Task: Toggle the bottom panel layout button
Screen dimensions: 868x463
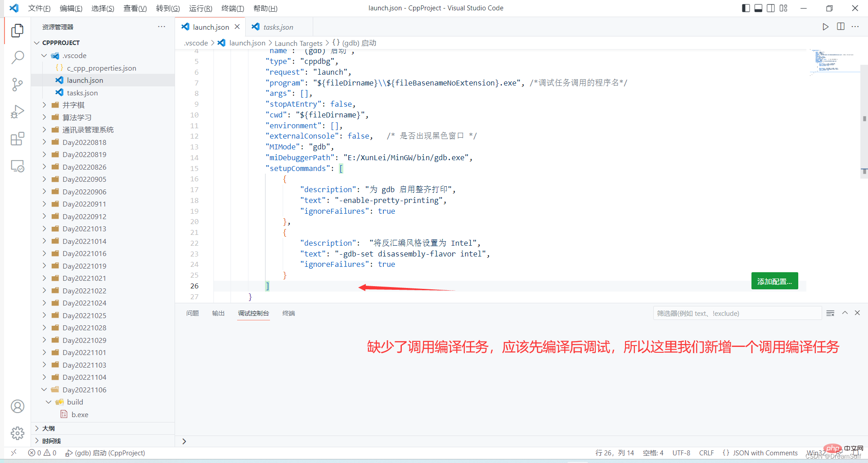Action: tap(758, 8)
